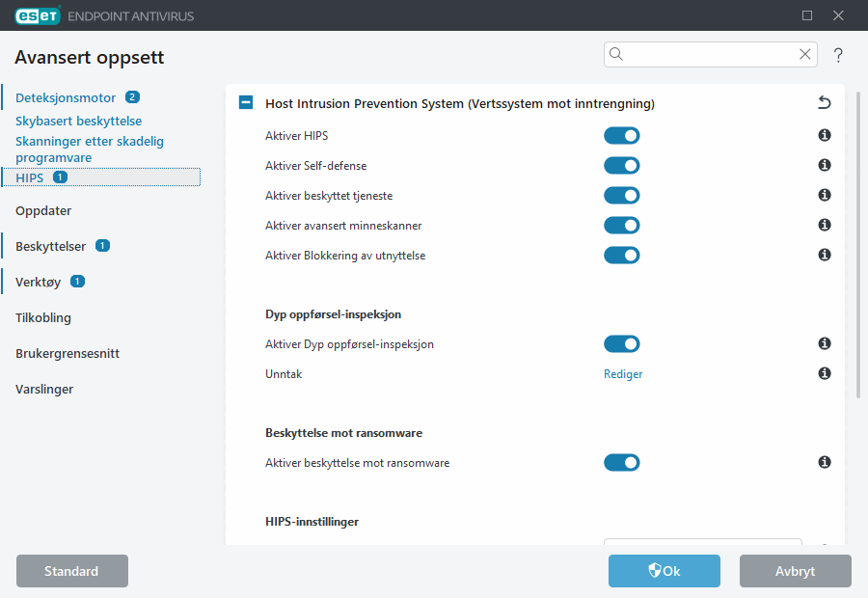Clear the search field with X icon
Image resolution: width=868 pixels, height=598 pixels.
[x=805, y=54]
